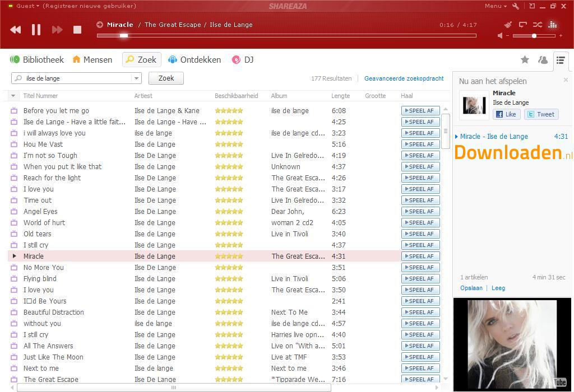
Task: Click the song progress bar handle
Action: pos(124,35)
